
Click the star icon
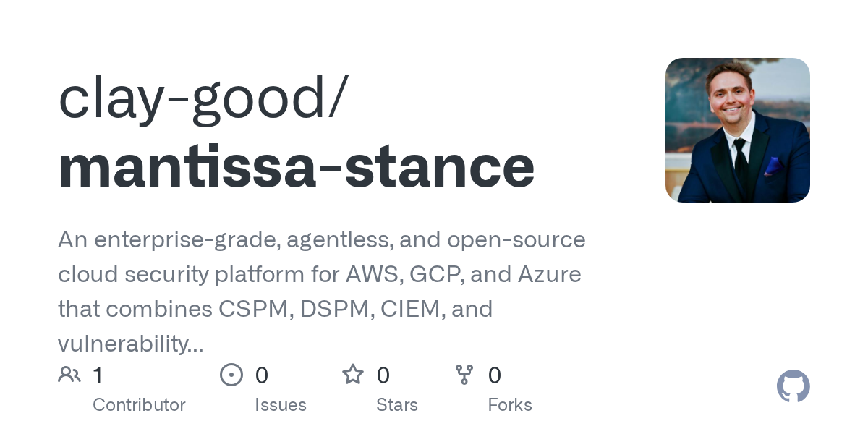tap(352, 375)
